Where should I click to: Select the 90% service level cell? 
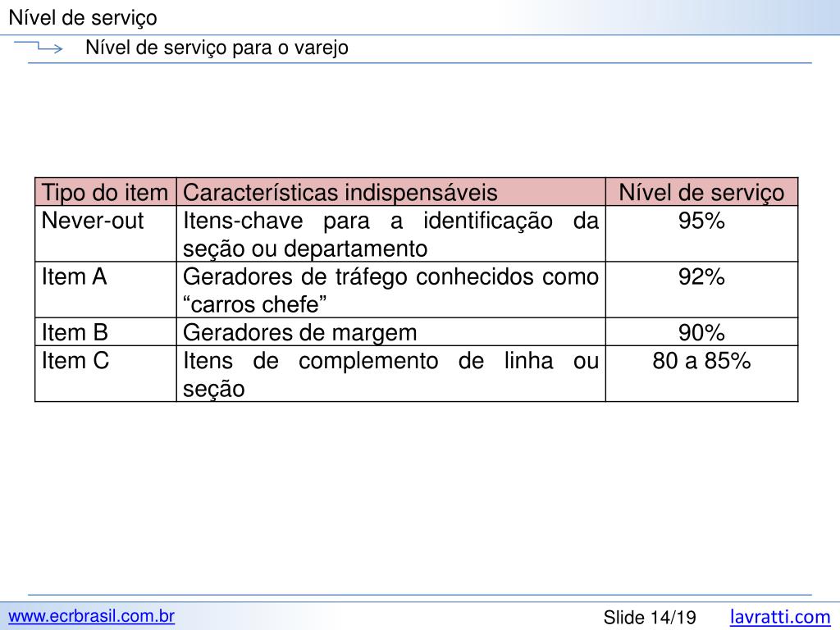702,331
